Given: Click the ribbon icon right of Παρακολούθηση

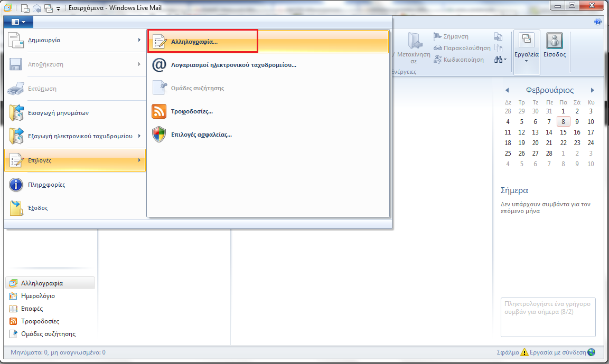Looking at the screenshot, I should click(x=498, y=48).
